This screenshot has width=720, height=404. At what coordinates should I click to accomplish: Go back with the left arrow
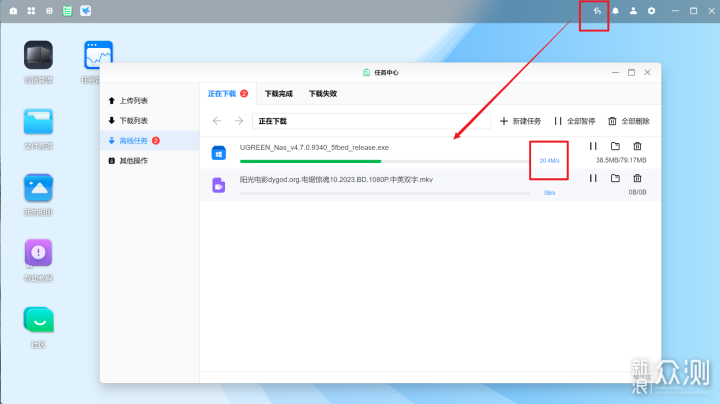217,121
